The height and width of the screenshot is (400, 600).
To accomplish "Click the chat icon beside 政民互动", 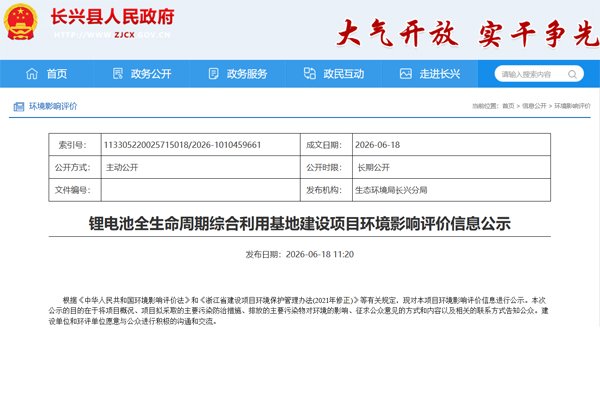I will (x=310, y=73).
